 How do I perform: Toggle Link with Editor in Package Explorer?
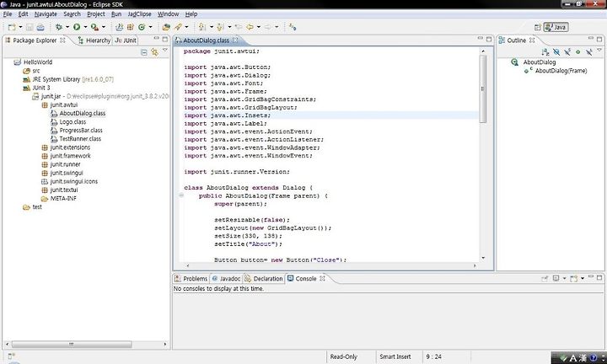[155, 52]
